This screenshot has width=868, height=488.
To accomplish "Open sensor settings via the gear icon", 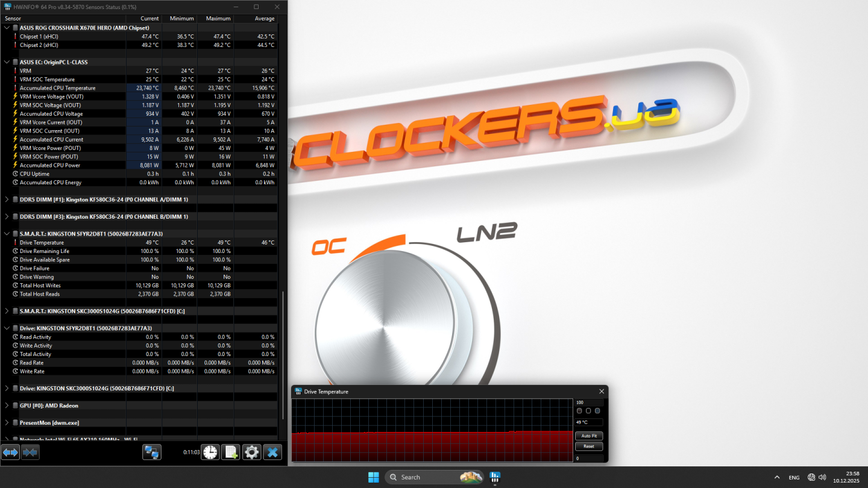I will click(251, 452).
